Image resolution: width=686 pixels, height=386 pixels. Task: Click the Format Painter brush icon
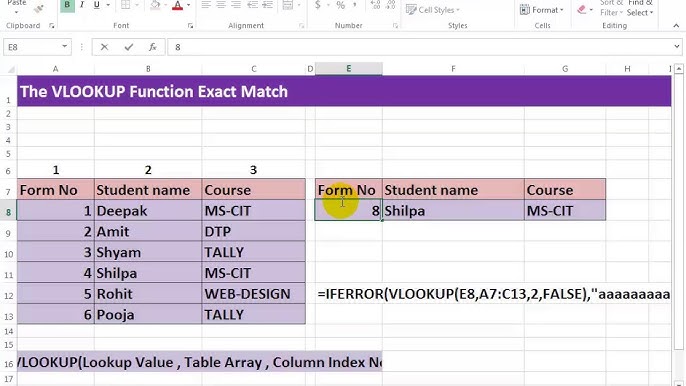point(39,8)
